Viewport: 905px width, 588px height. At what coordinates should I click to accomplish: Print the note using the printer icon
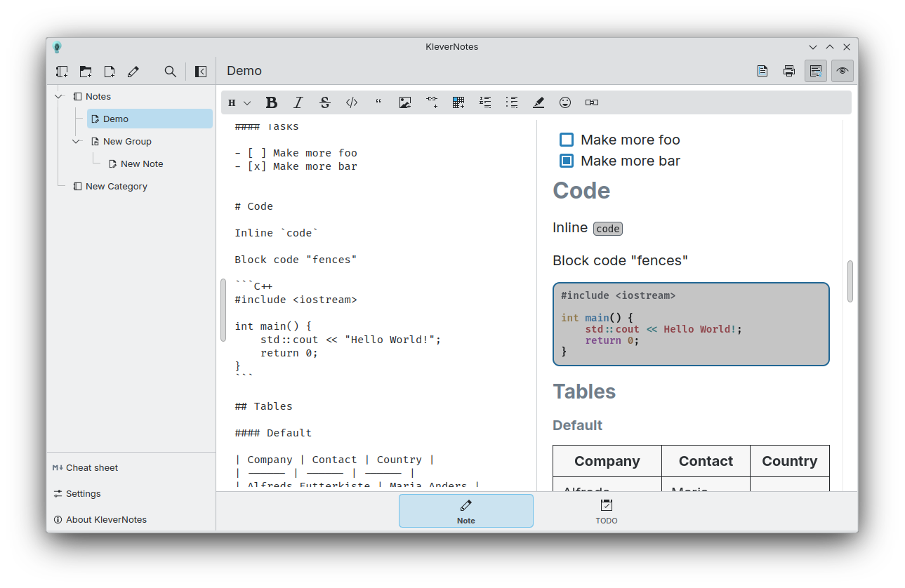[789, 71]
